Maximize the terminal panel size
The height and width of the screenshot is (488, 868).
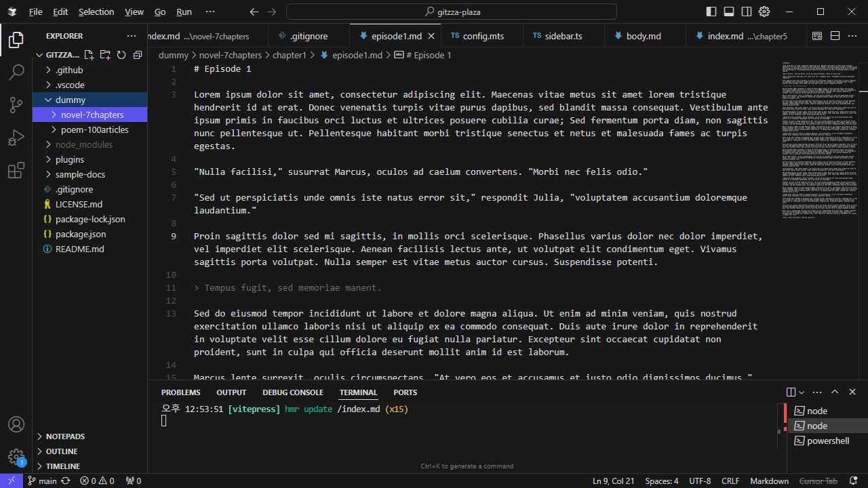835,392
